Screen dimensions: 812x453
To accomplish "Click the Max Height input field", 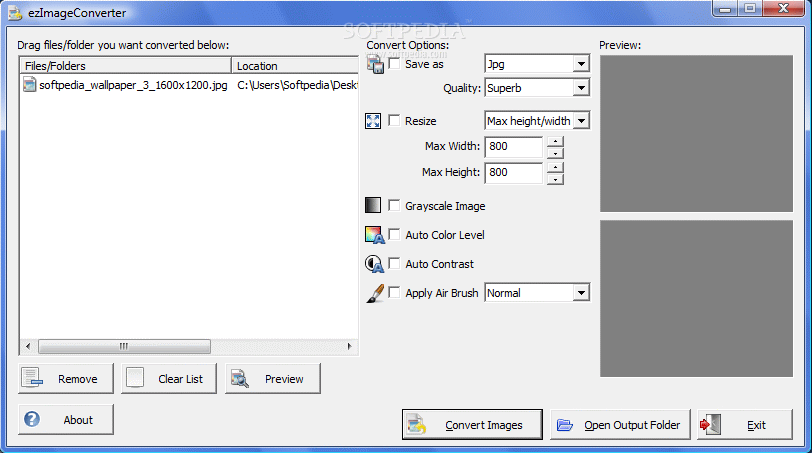I will tap(514, 172).
